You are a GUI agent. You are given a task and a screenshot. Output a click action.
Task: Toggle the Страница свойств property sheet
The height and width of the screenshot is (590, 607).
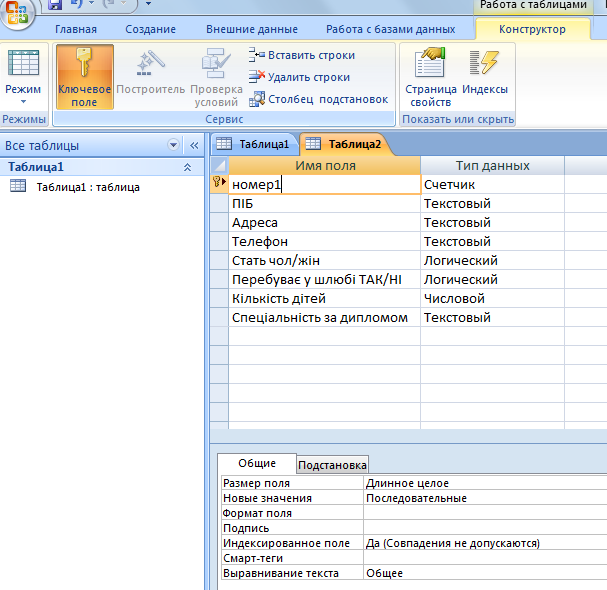pyautogui.click(x=430, y=77)
